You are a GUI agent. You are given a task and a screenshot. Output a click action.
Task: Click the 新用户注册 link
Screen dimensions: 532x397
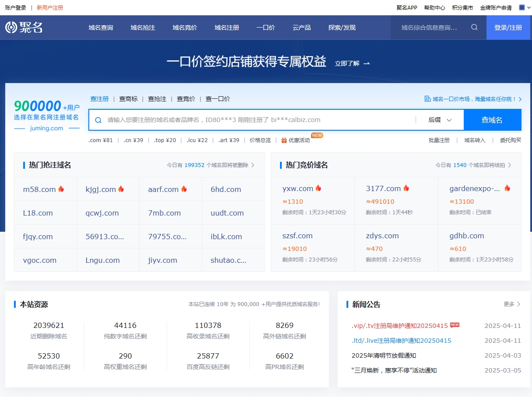pos(50,7)
